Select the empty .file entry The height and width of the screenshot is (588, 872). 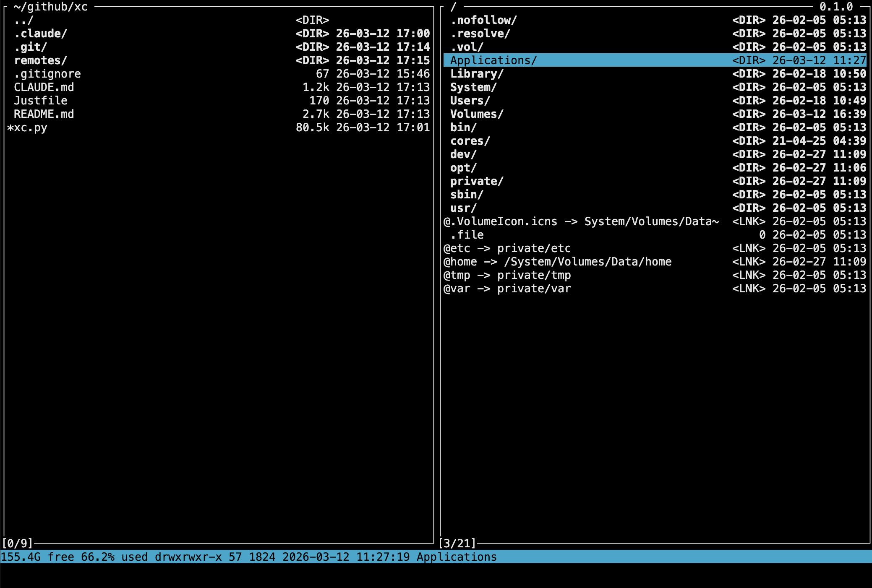[467, 235]
